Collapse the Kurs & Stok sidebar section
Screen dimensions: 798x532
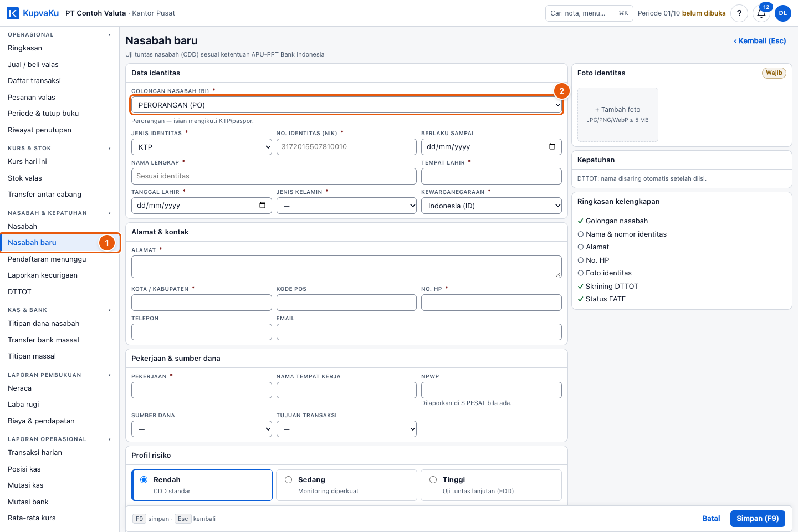(59, 149)
